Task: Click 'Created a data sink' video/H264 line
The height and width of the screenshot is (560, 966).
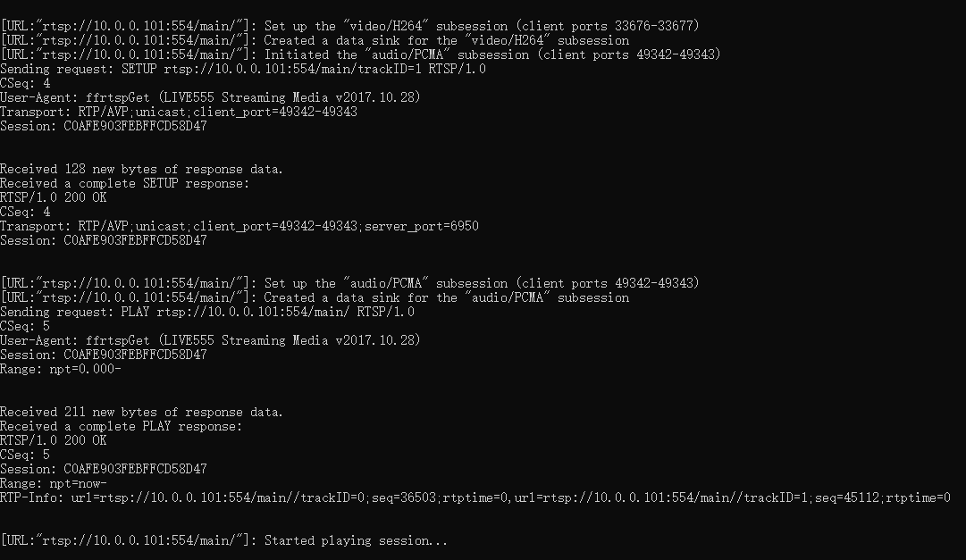Action: pyautogui.click(x=315, y=41)
